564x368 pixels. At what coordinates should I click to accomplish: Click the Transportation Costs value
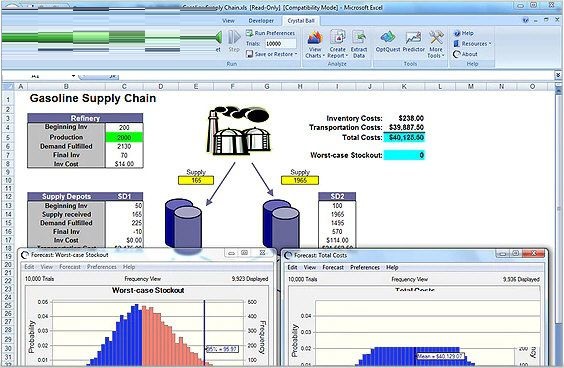tap(406, 128)
